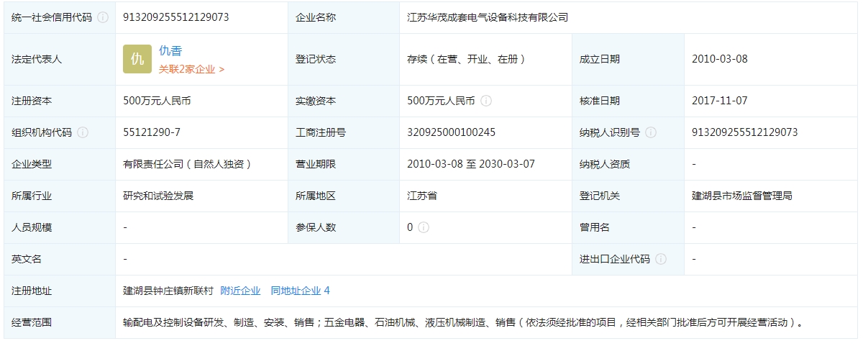Viewport: 868px width, 346px height.
Task: Click info icon next to 纳税人识别号
Action: pyautogui.click(x=651, y=132)
